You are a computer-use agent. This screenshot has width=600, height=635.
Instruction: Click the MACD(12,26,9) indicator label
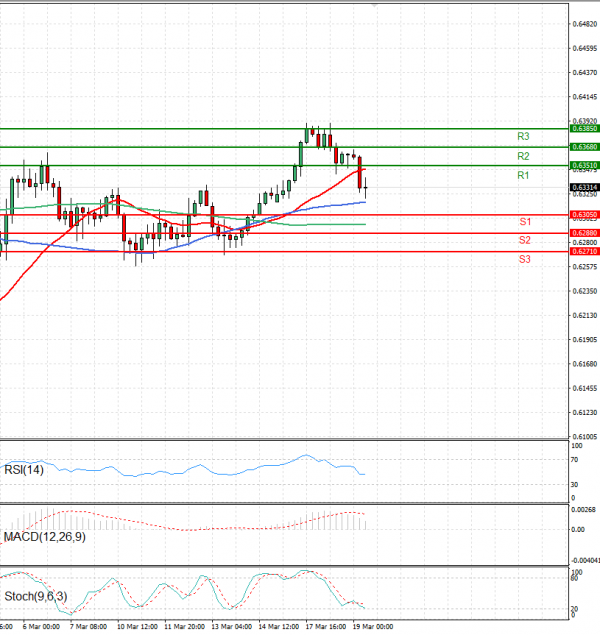pyautogui.click(x=45, y=537)
